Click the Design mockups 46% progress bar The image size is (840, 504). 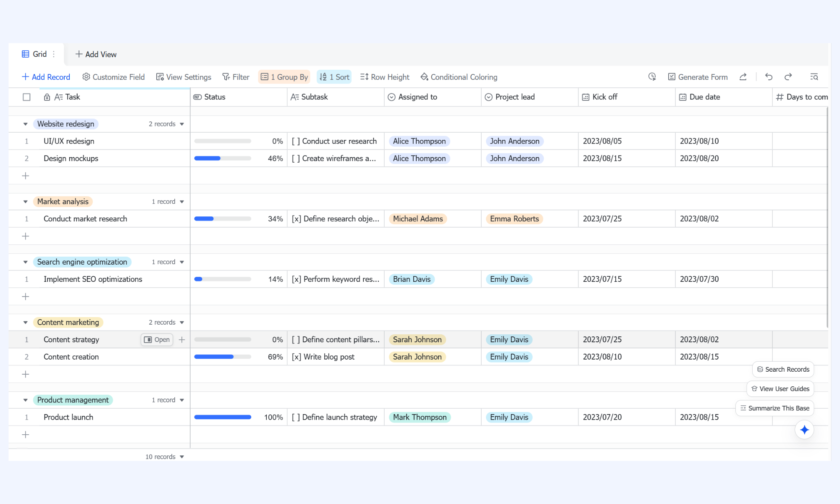(x=223, y=158)
